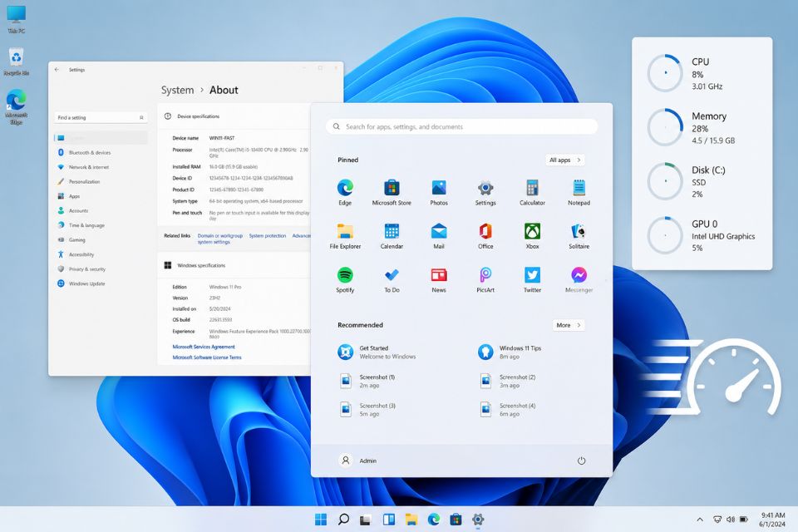Viewport: 798px width, 532px height.
Task: Launch Microsoft Store from pinned apps
Action: click(x=392, y=193)
